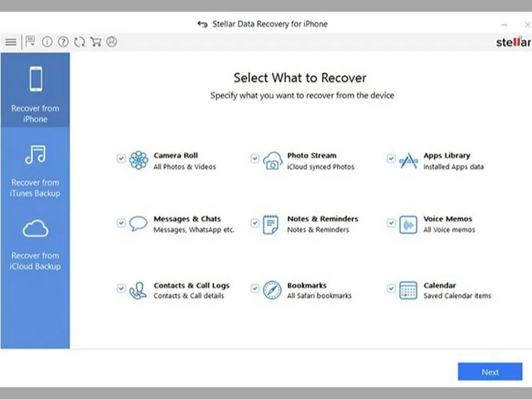532x399 pixels.
Task: Click 'iCloud synced Photos' description
Action: tap(321, 167)
